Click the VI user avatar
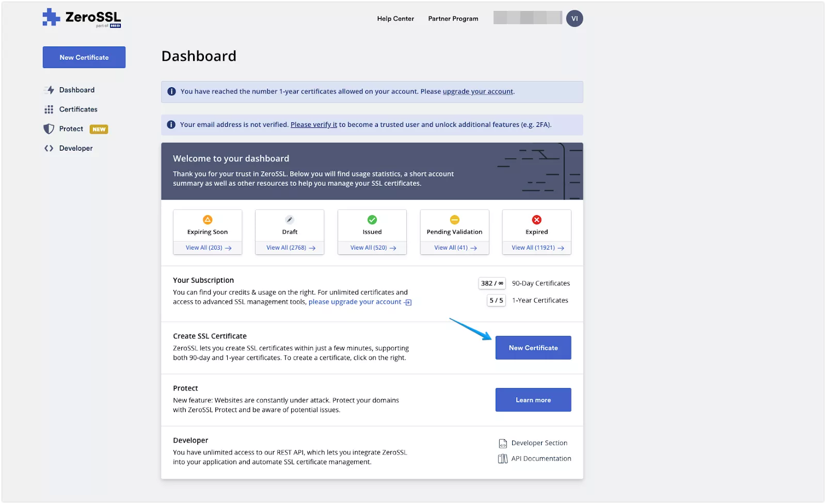Viewport: 826px width, 504px height. (575, 18)
